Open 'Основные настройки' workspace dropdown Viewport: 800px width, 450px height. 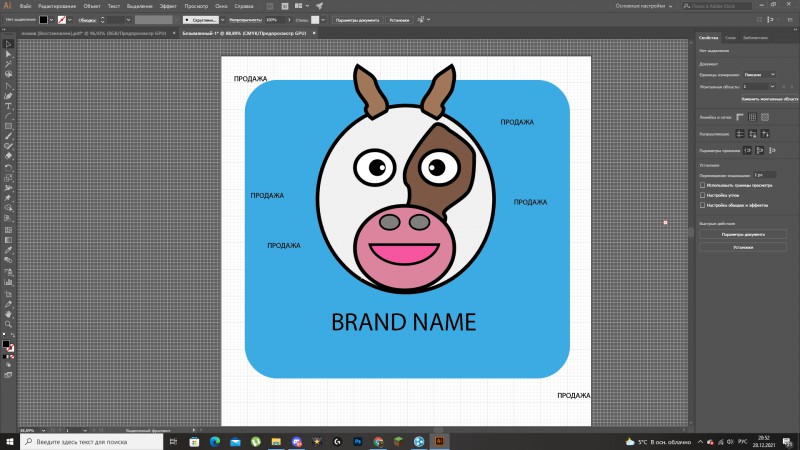(643, 6)
